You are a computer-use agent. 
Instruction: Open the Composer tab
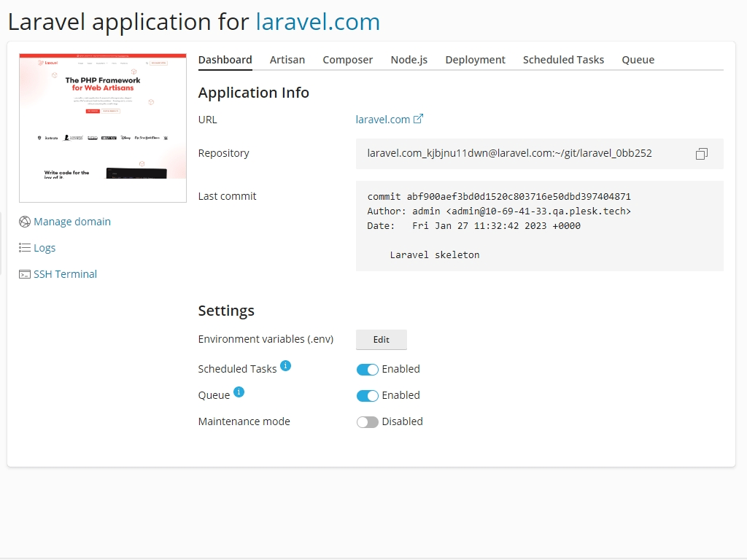pos(347,60)
